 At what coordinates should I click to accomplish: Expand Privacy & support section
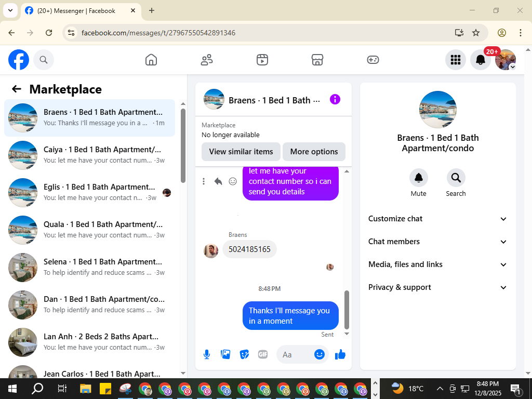tap(437, 287)
